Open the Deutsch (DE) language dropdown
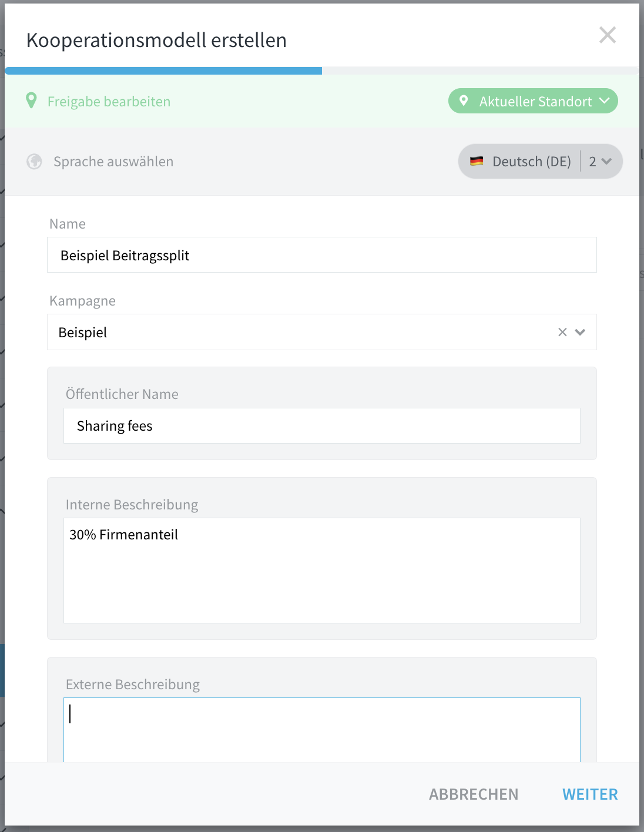Screen dimensions: 644x832 click(519, 161)
